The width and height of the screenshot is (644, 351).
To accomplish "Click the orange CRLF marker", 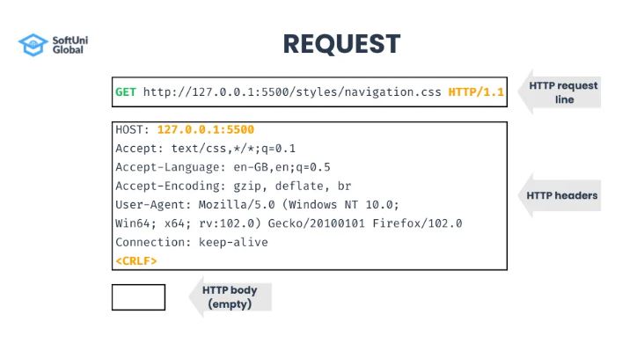I will (x=136, y=261).
